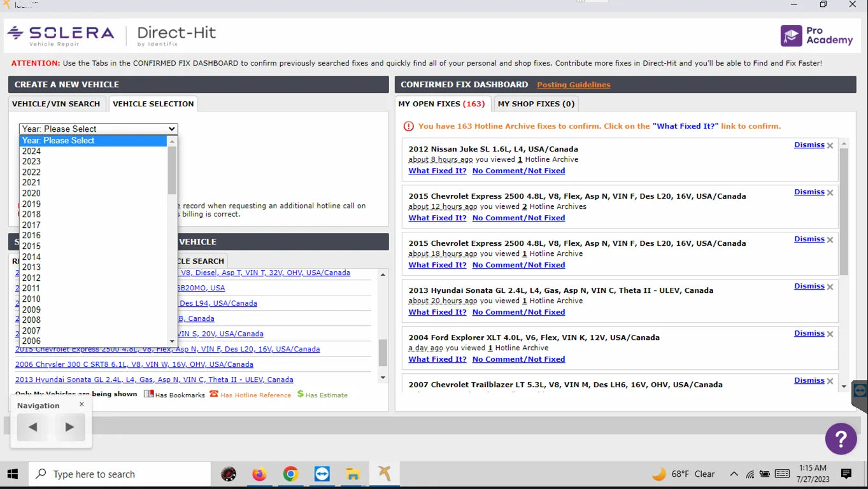Click the back arrow in Navigation widget
Viewport: 868px width, 489px height.
point(32,427)
